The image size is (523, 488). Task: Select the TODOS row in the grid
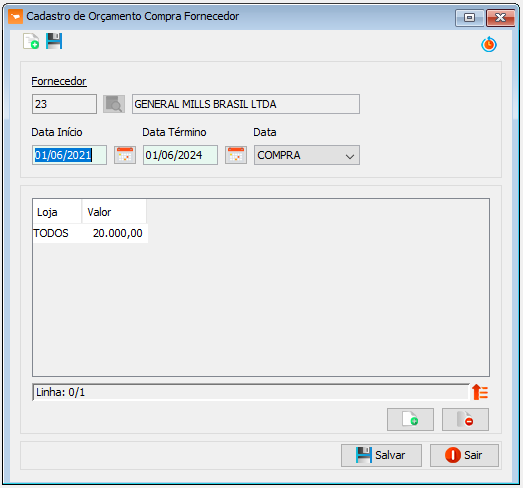[90, 233]
